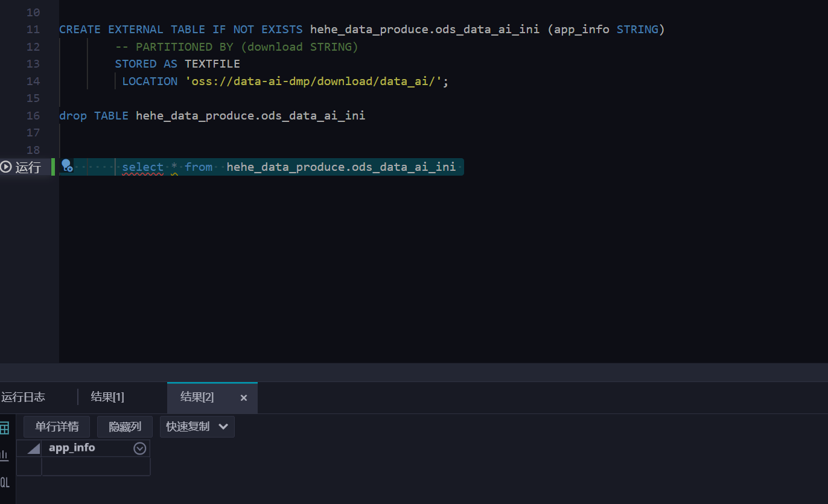Click the 'oss://data-ai-dmp/download/data_ai/' string

point(314,81)
